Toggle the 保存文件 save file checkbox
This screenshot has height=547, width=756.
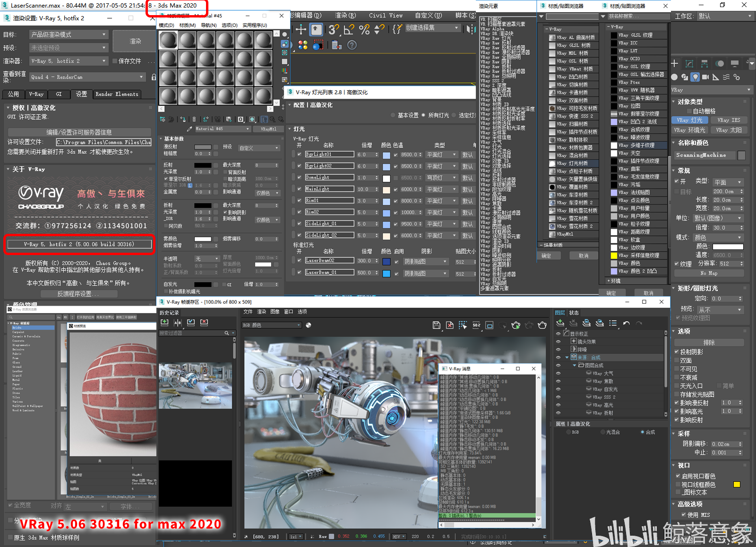point(115,61)
